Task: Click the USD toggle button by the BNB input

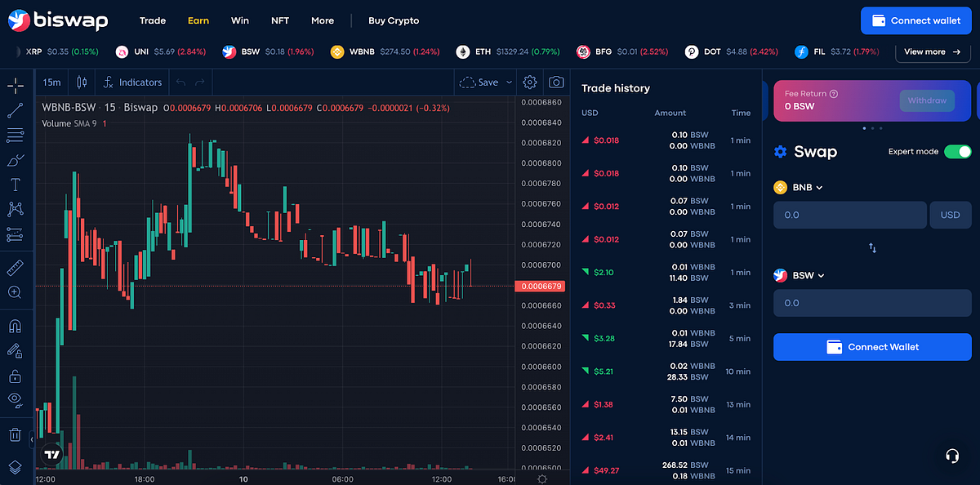Action: tap(951, 215)
